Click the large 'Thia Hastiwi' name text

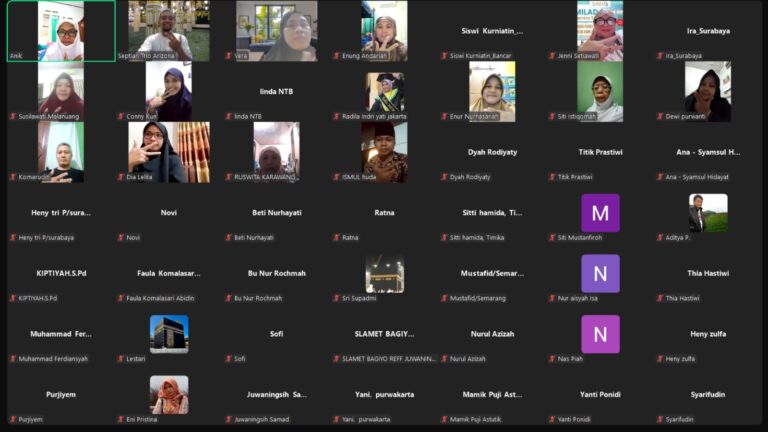click(708, 273)
